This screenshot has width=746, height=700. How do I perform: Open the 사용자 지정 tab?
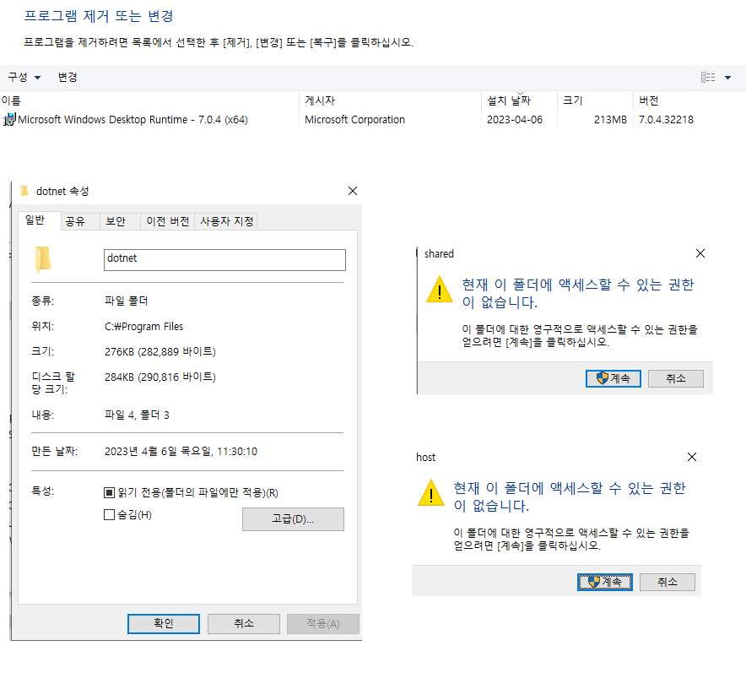coord(226,221)
